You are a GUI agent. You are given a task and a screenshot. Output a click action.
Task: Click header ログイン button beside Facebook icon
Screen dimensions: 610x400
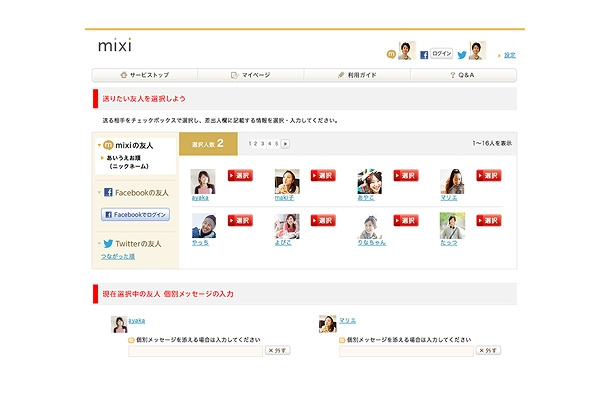(x=442, y=54)
